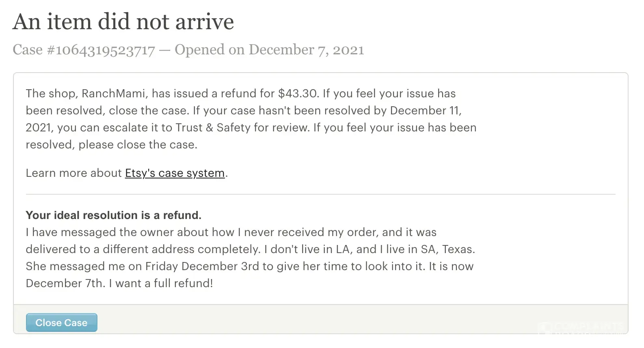Click the faint Complaints watermark logo

[x=581, y=327]
